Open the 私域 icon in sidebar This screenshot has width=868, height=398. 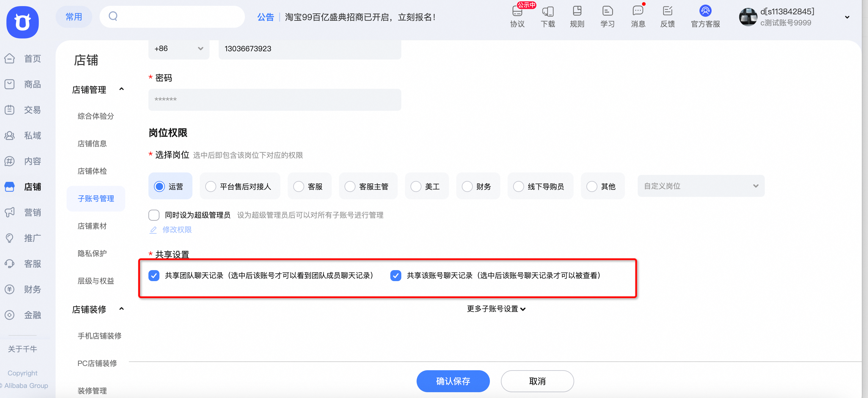9,135
